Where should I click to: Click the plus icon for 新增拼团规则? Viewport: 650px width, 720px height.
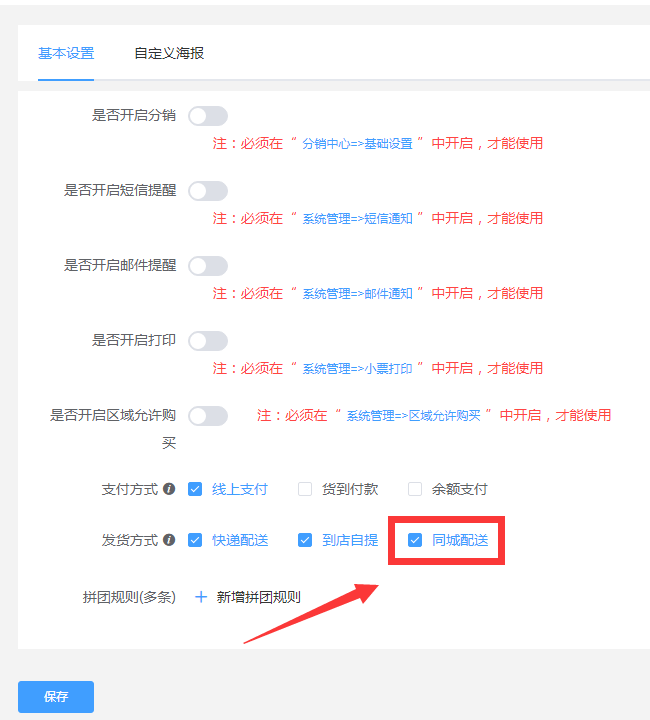pos(201,597)
